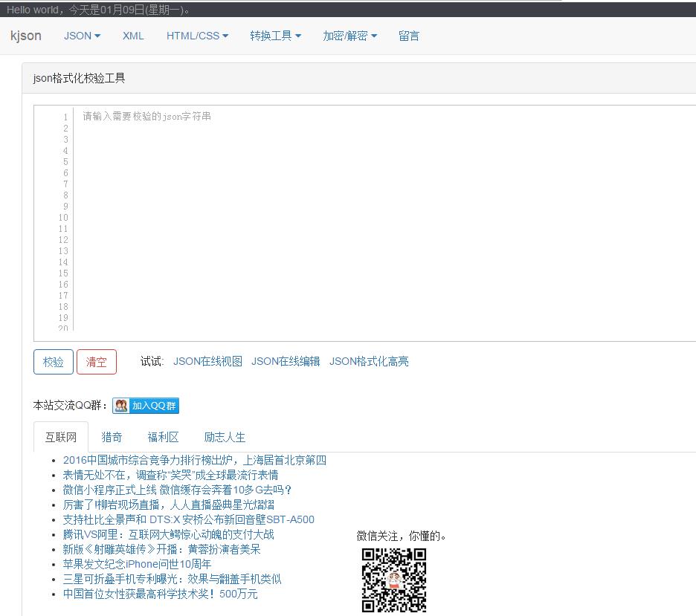Select the 互联网 tab
This screenshot has width=696, height=616.
click(61, 437)
